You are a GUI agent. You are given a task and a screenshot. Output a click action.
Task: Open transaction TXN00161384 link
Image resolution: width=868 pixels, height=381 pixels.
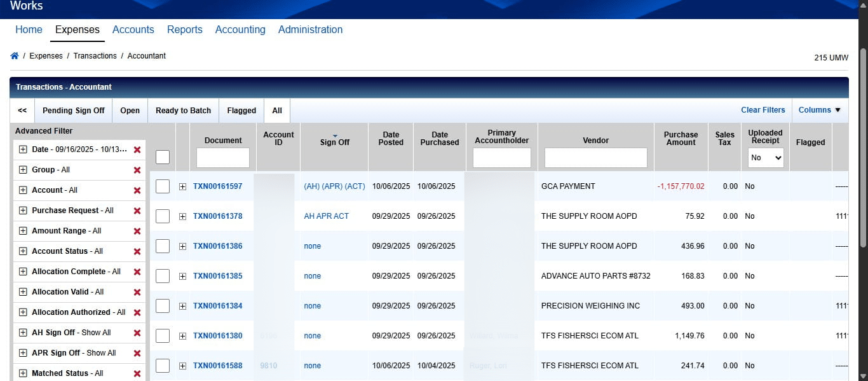coord(217,306)
